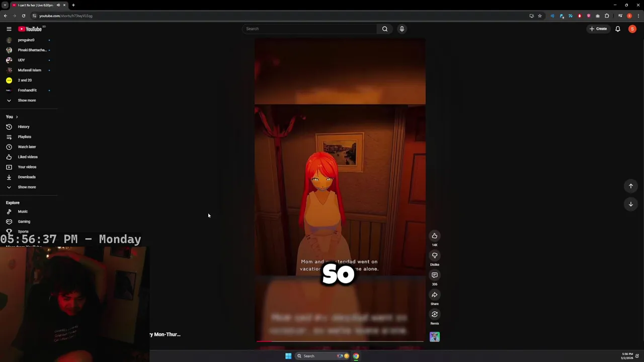Open the YouTube hamburger guide menu
The width and height of the screenshot is (644, 362).
pos(9,29)
